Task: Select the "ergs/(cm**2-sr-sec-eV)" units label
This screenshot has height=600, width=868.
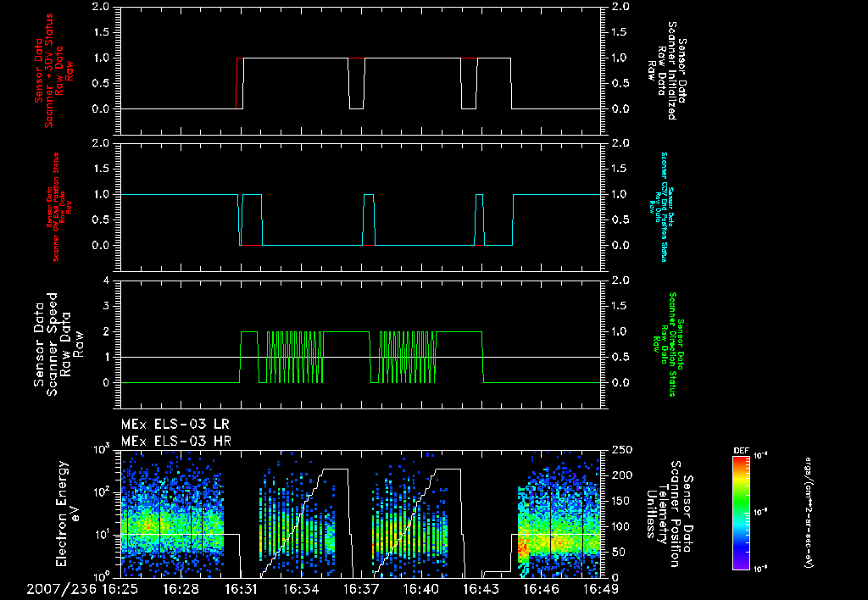Action: pos(808,513)
